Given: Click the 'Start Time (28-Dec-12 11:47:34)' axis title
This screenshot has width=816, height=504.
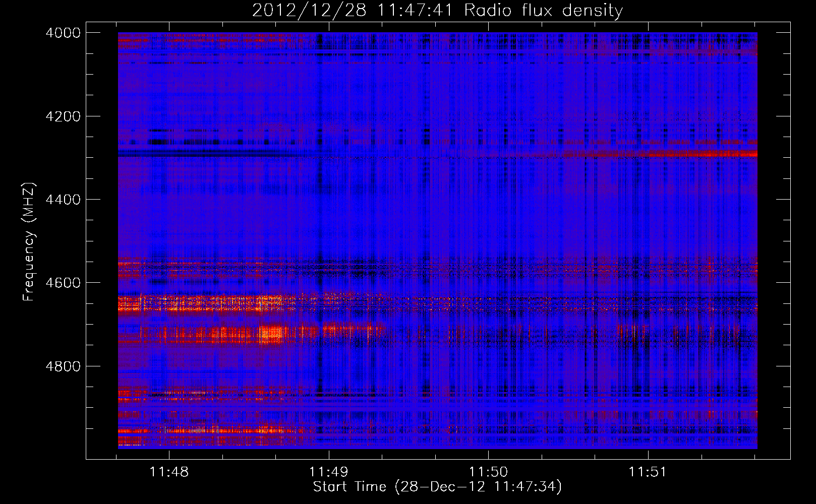Looking at the screenshot, I should point(437,487).
